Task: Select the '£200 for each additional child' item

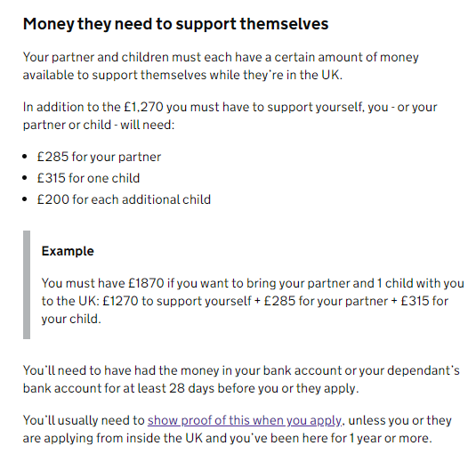Action: click(x=124, y=199)
